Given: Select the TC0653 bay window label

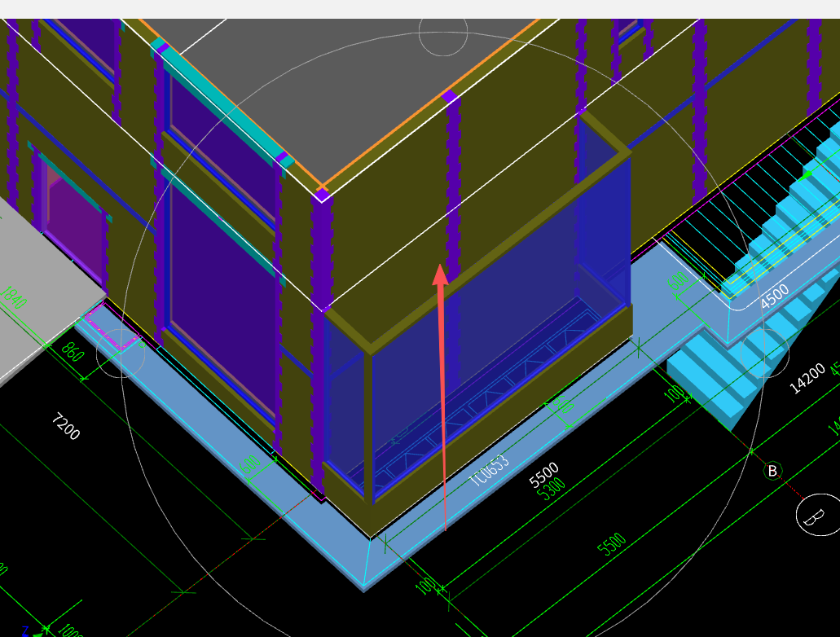Looking at the screenshot, I should pyautogui.click(x=489, y=470).
